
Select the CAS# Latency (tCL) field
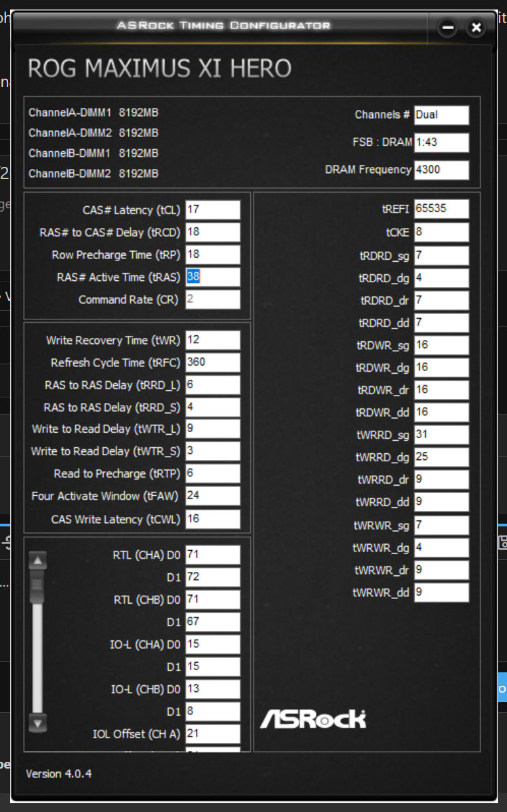pyautogui.click(x=213, y=210)
